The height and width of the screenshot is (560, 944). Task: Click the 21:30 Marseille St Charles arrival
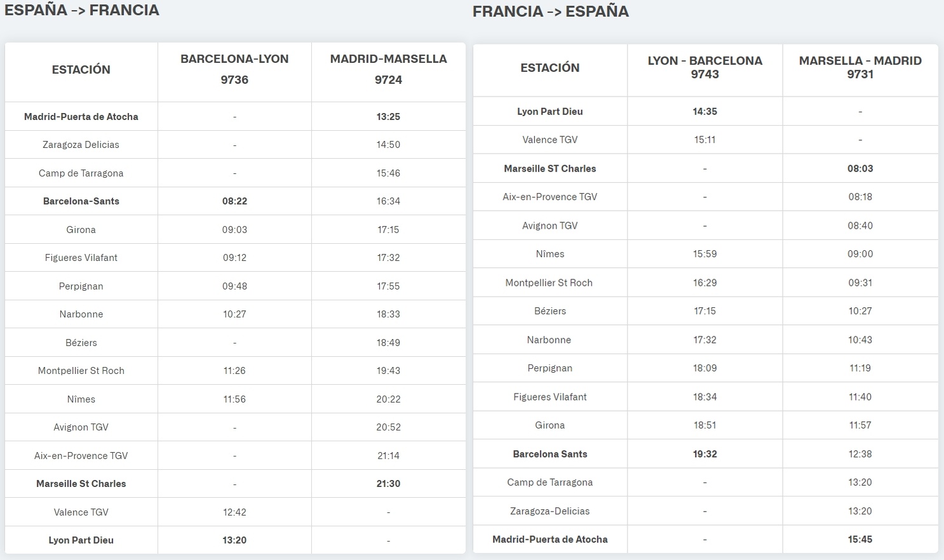tap(388, 484)
